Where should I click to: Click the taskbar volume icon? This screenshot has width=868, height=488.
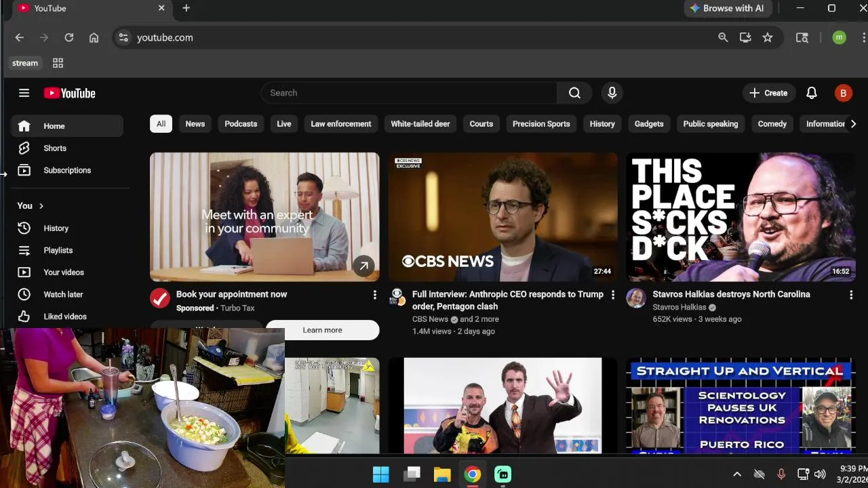pos(820,474)
